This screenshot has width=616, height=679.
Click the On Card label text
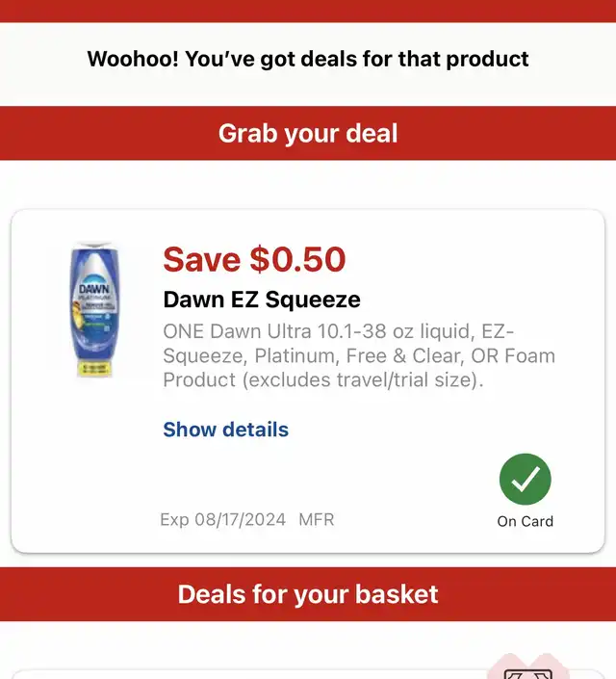click(x=525, y=521)
